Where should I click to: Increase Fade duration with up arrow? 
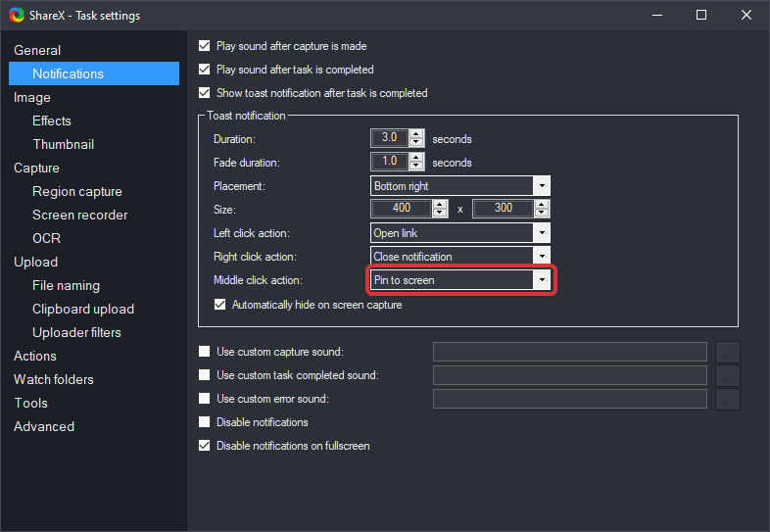[x=416, y=157]
